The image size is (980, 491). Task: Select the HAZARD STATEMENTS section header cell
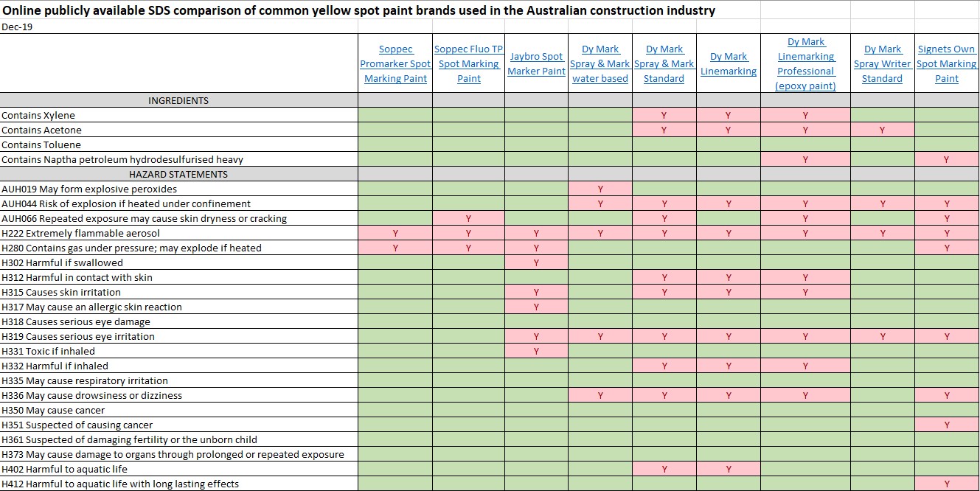coord(178,174)
